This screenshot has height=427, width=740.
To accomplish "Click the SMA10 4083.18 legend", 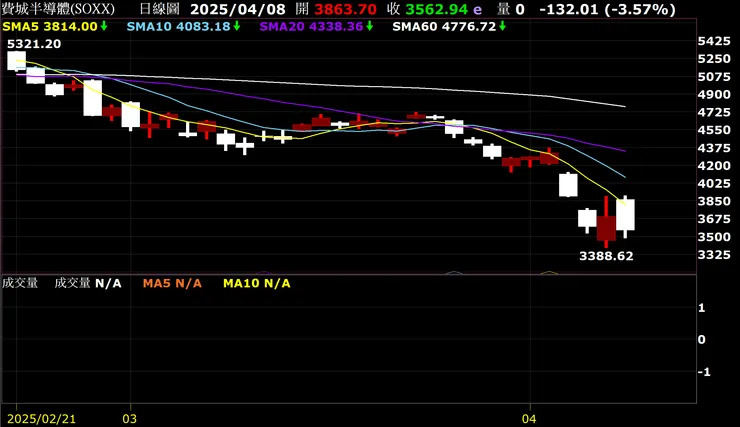I will (x=178, y=26).
